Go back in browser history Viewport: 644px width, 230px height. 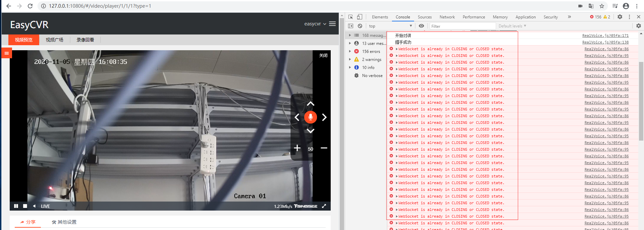tap(9, 6)
